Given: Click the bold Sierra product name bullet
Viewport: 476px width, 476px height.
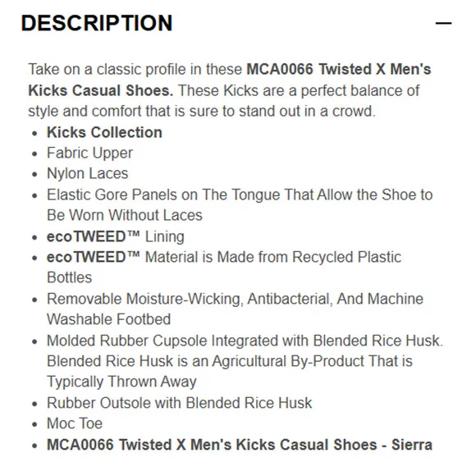Looking at the screenshot, I should pyautogui.click(x=239, y=445).
